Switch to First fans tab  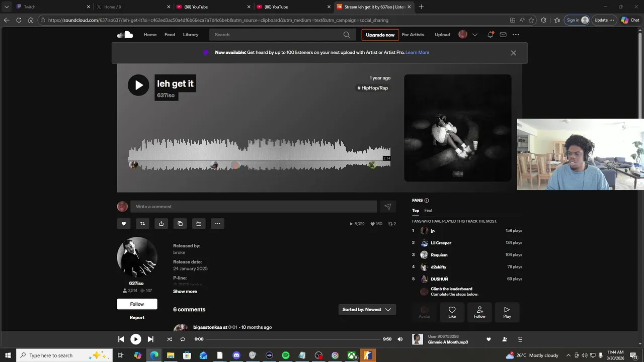pyautogui.click(x=428, y=211)
